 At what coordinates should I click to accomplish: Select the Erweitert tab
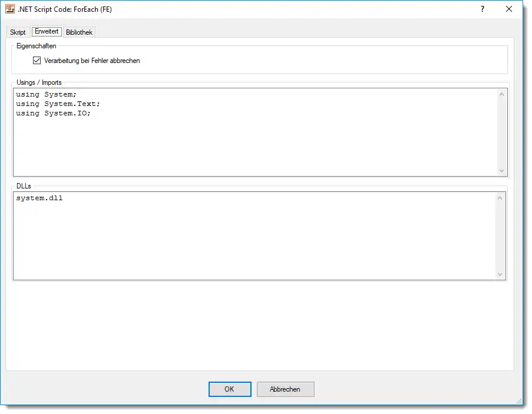(x=47, y=32)
